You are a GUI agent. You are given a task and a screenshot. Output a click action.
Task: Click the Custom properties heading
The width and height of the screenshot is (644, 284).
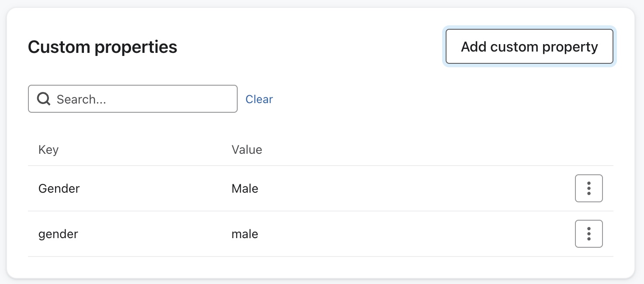pos(102,47)
